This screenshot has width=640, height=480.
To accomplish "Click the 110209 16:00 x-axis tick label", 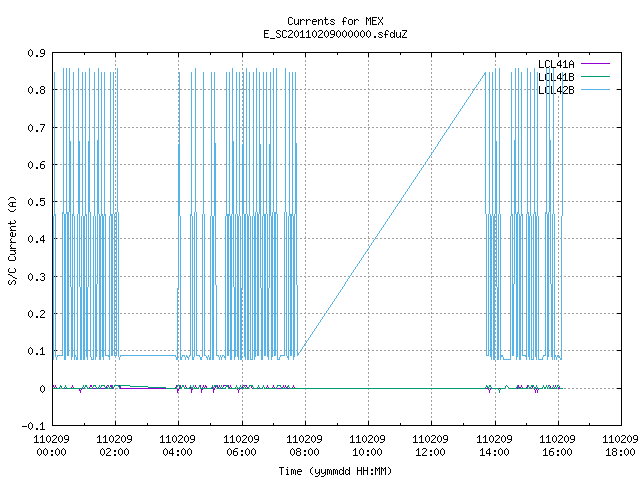I will coord(557,446).
